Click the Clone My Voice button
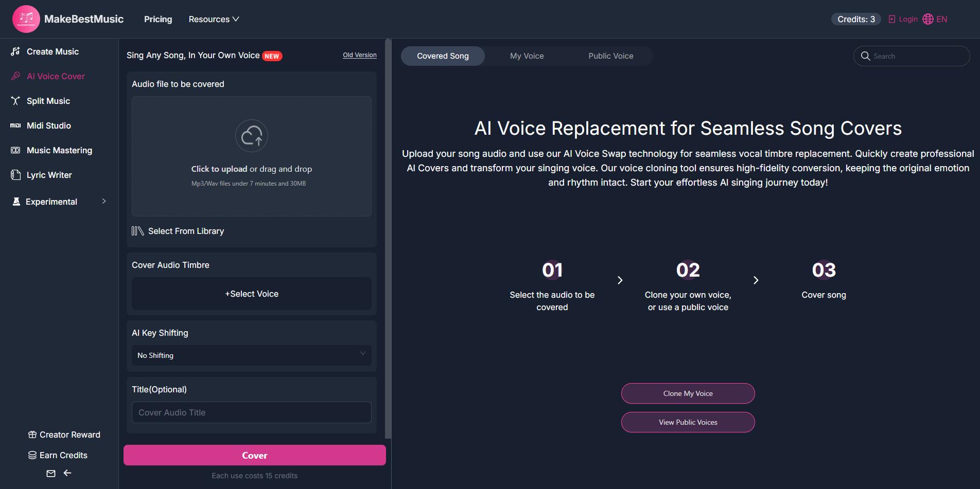This screenshot has width=980, height=489. click(x=688, y=393)
